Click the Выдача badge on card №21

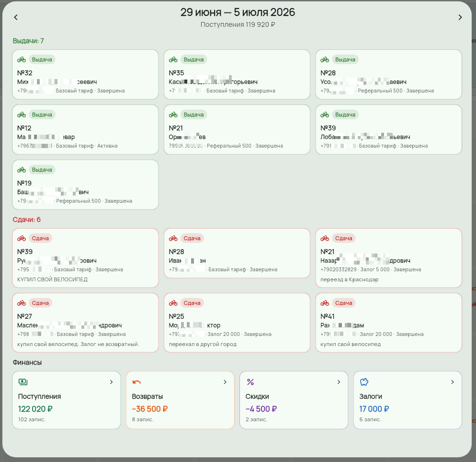193,115
